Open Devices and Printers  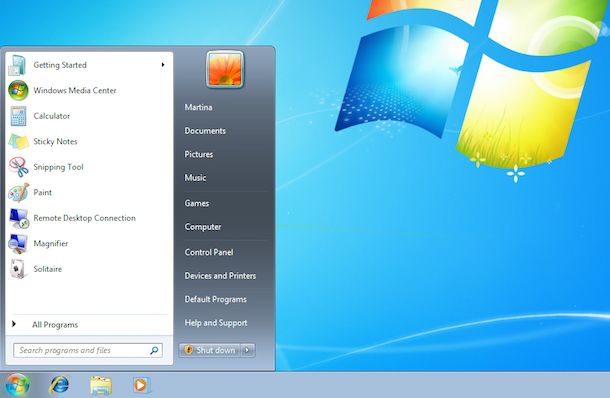pyautogui.click(x=220, y=276)
